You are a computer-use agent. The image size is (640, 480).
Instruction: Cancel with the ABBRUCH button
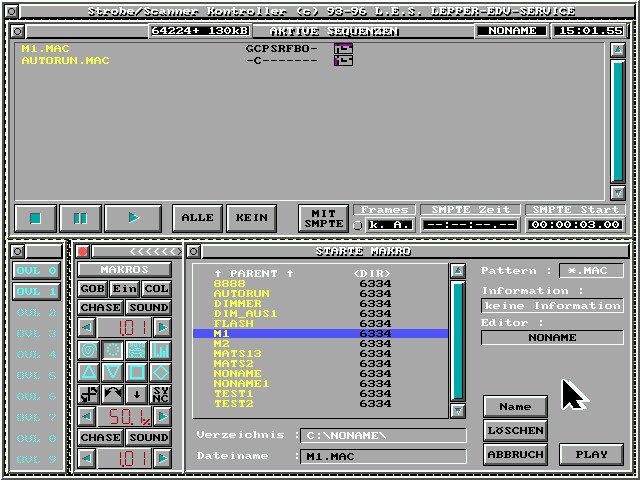coord(515,454)
